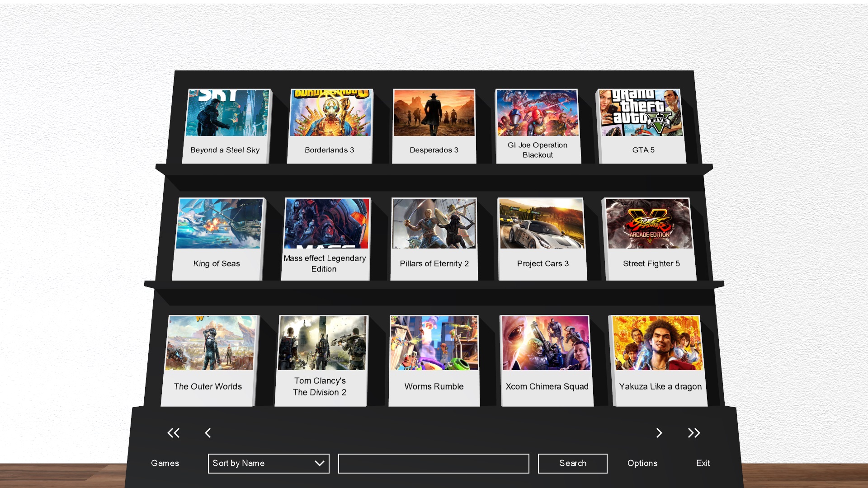The width and height of the screenshot is (868, 488).
Task: Jump to the first page with double-left arrows
Action: [174, 433]
